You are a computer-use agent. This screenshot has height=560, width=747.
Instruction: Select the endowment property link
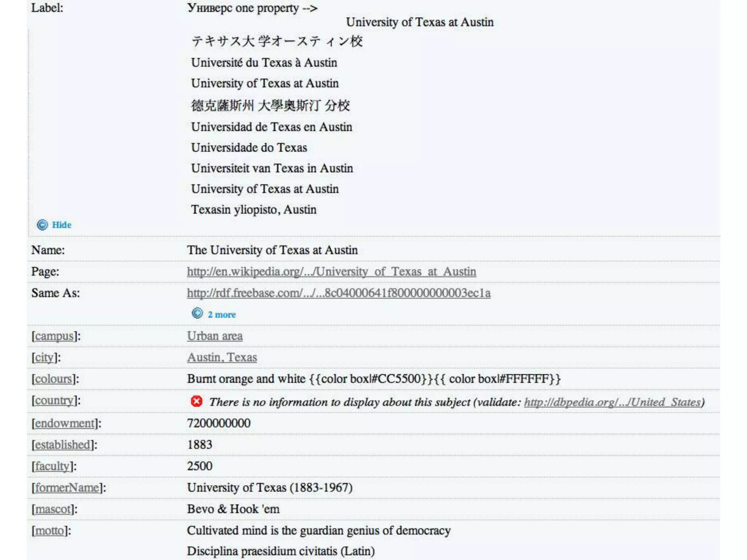coord(65,423)
